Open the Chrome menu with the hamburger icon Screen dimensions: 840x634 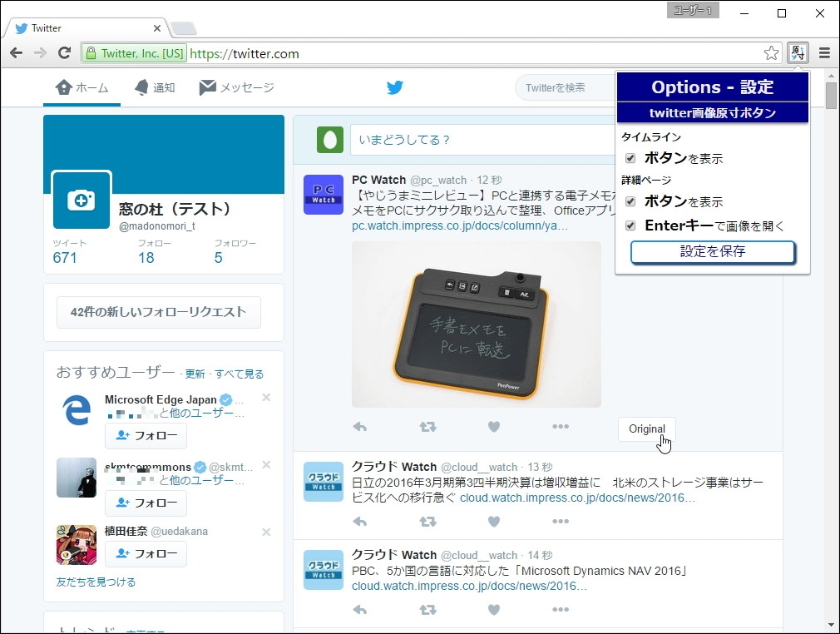pos(824,52)
